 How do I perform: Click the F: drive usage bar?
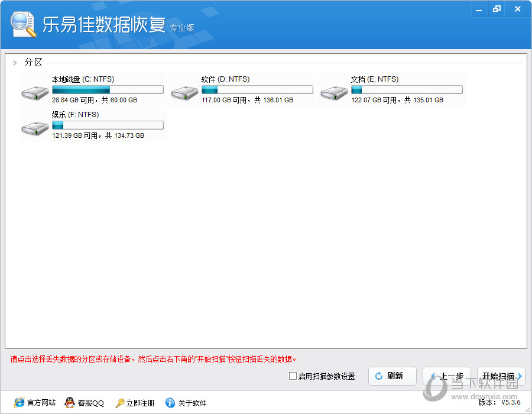click(x=108, y=125)
